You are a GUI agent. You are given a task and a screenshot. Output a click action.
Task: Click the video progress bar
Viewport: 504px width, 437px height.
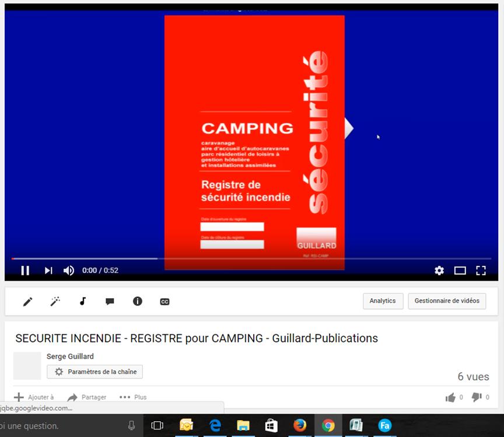pos(251,258)
